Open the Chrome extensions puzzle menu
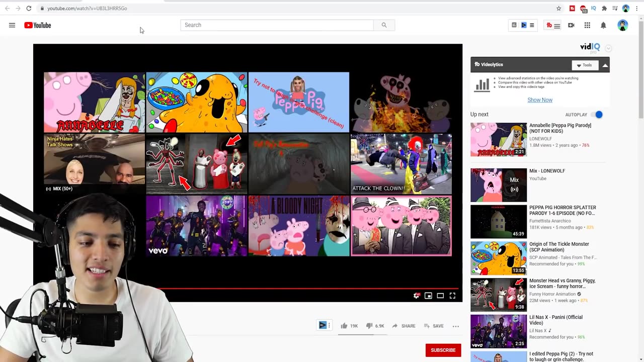 [604, 9]
